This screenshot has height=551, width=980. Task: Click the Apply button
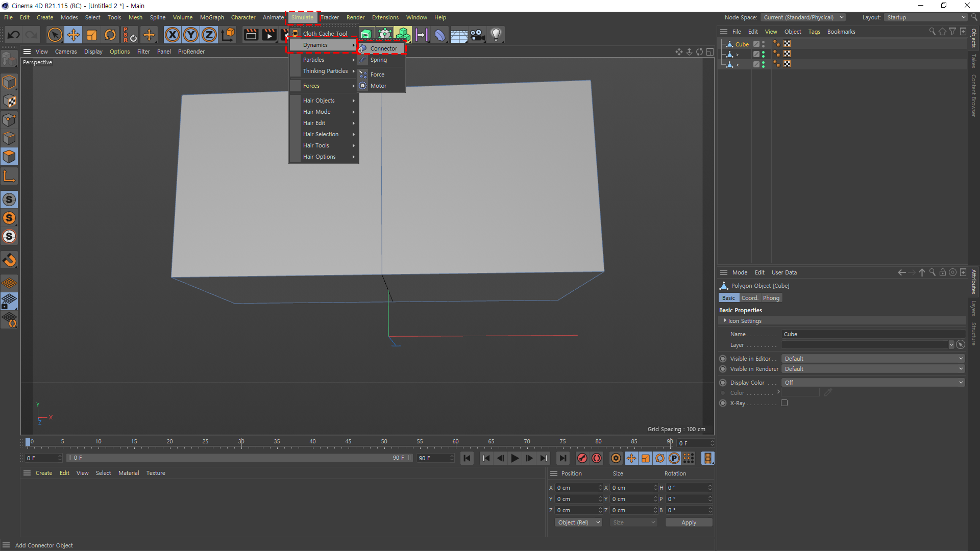point(689,522)
